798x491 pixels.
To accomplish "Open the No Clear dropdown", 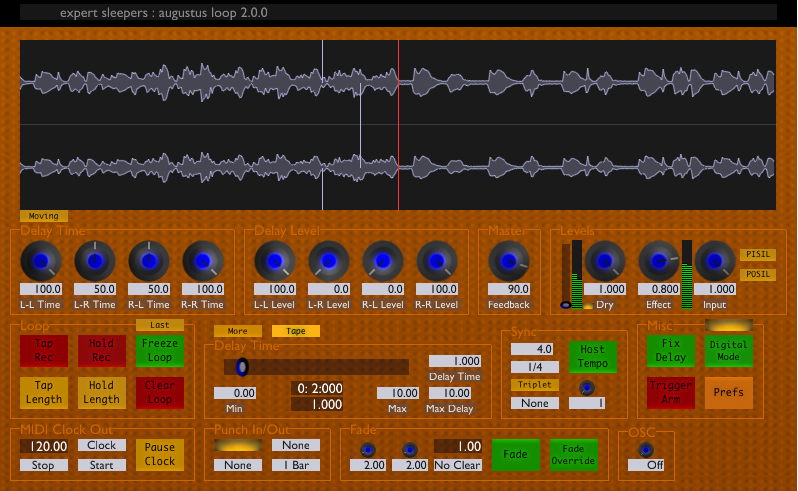I will 458,465.
